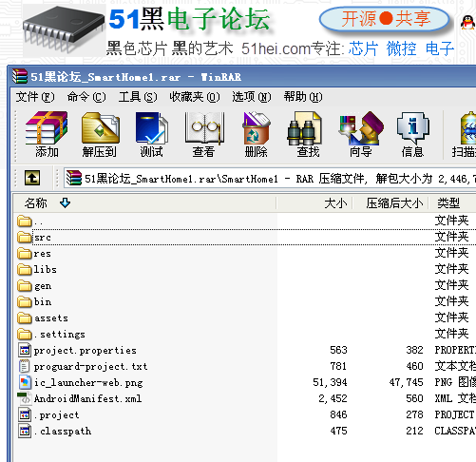Screen dimensions: 476x462
Task: Click the archive path address field
Action: (x=270, y=179)
